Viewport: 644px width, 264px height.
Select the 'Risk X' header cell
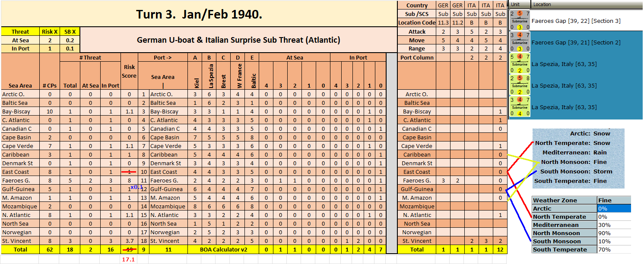[50, 31]
